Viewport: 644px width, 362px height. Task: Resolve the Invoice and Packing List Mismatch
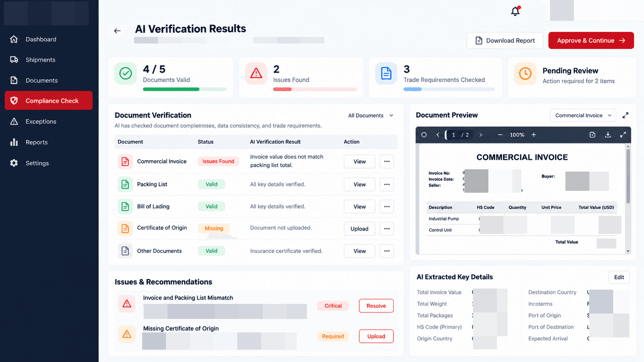(376, 306)
